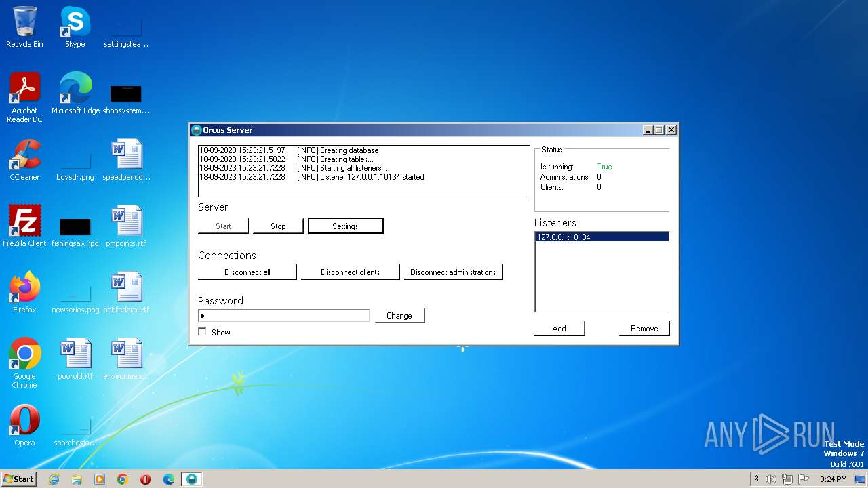Open CCleaner desktop shortcut
This screenshot has height=488, width=868.
click(x=25, y=160)
